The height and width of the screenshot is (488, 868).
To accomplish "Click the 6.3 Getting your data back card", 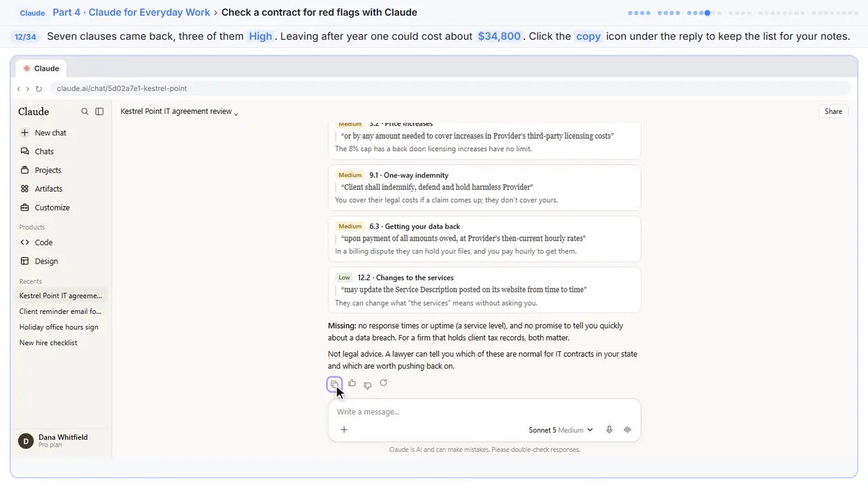I will click(x=484, y=239).
